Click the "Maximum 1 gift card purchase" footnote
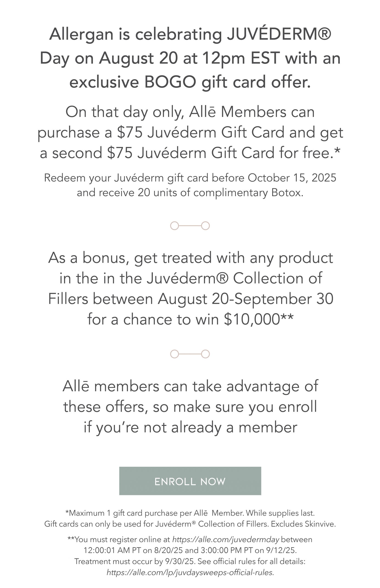 [x=190, y=513]
